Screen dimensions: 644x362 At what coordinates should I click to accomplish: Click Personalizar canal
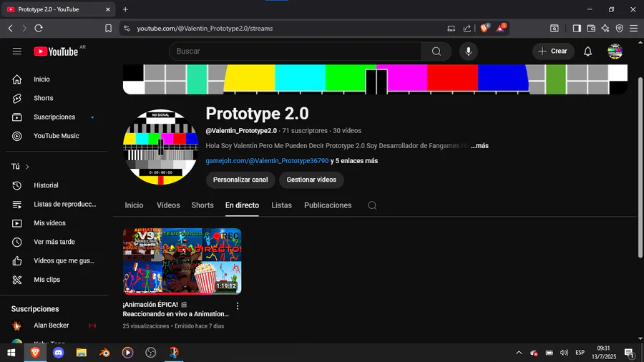pos(240,180)
